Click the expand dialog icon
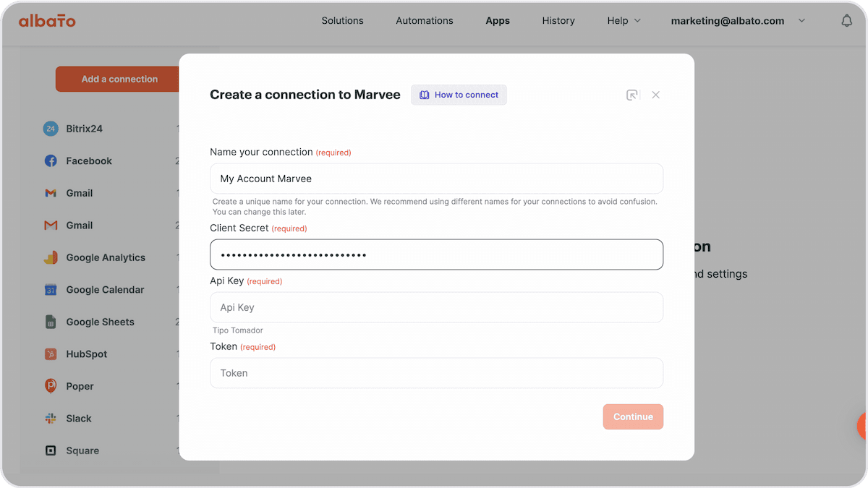Viewport: 868px width, 488px height. tap(632, 95)
